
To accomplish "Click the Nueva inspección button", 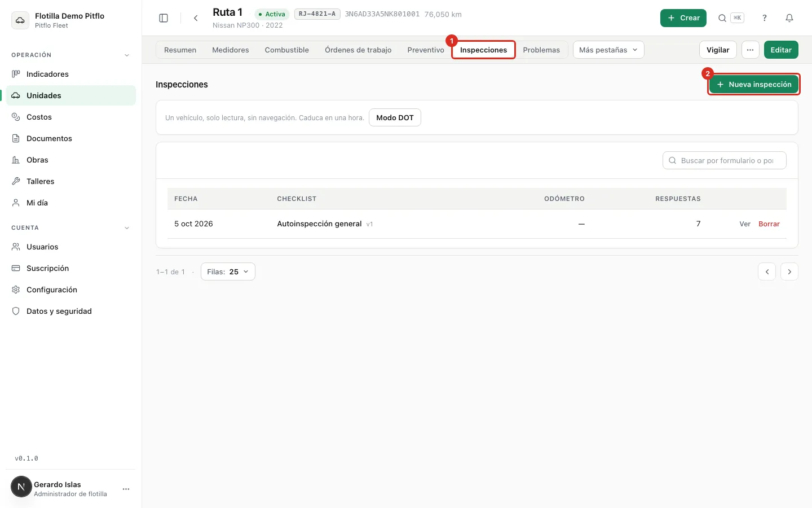I will click(754, 84).
